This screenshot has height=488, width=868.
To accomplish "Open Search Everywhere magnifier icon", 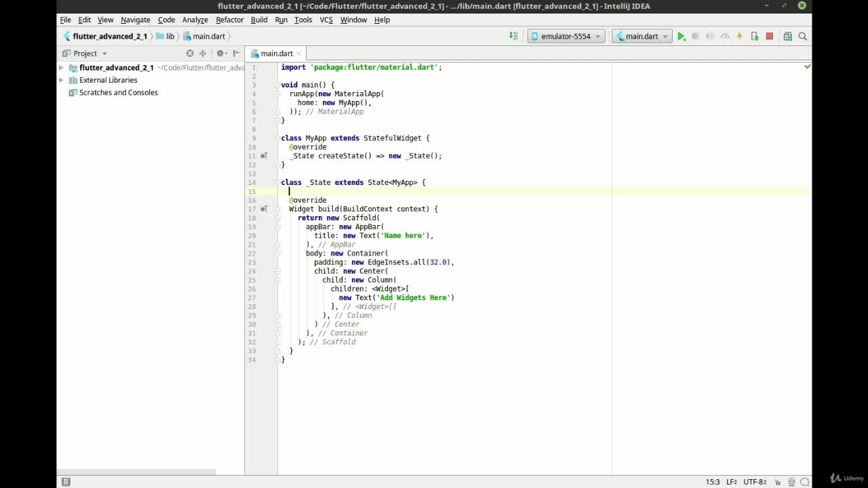I will pyautogui.click(x=802, y=37).
